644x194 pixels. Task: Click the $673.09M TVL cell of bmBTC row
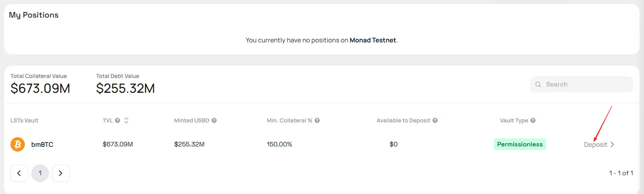click(x=118, y=144)
